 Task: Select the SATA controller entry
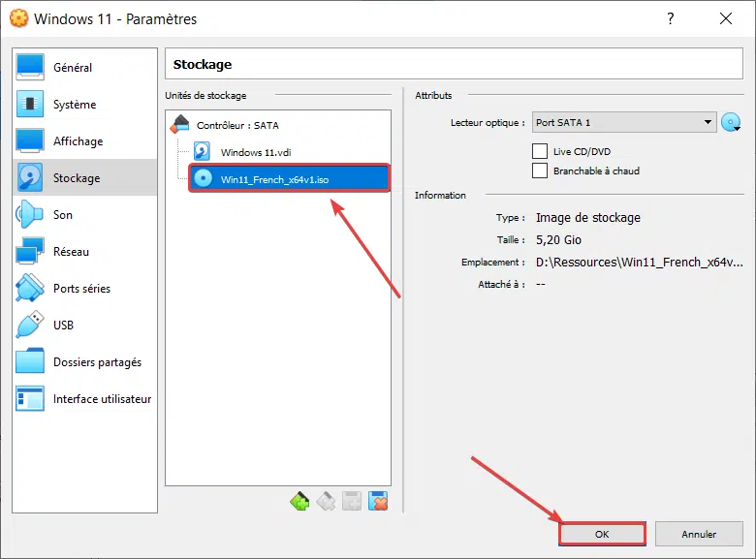(x=236, y=125)
